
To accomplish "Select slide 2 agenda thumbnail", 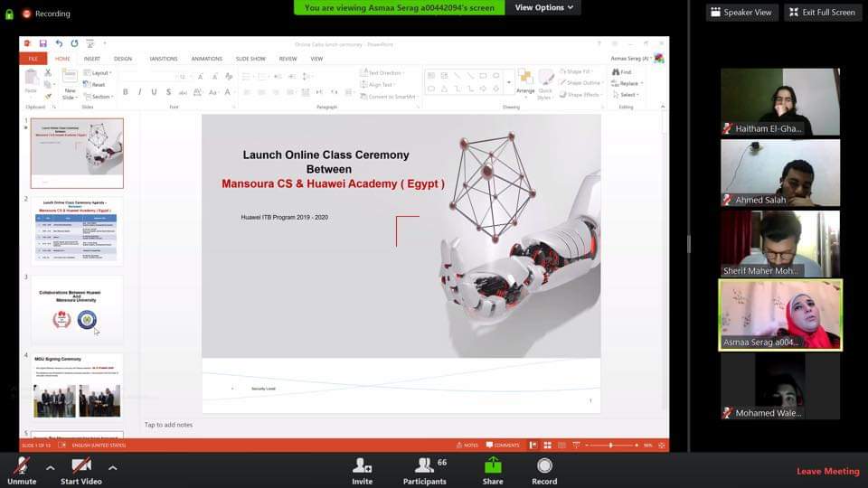I will point(77,230).
